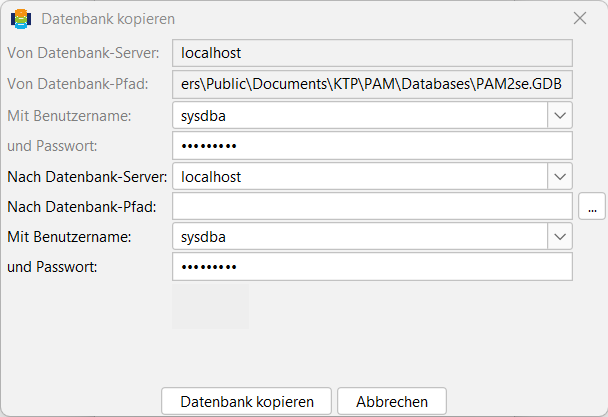The image size is (608, 417).
Task: Expand the destination database Benutzername dropdown arrow
Action: point(560,236)
